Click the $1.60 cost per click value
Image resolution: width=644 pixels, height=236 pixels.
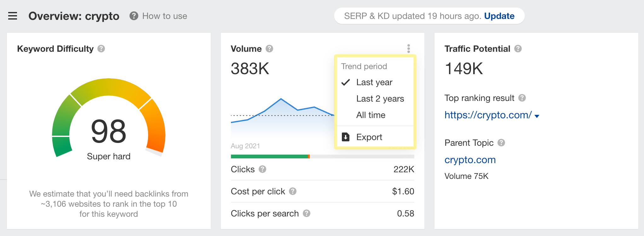pyautogui.click(x=403, y=191)
